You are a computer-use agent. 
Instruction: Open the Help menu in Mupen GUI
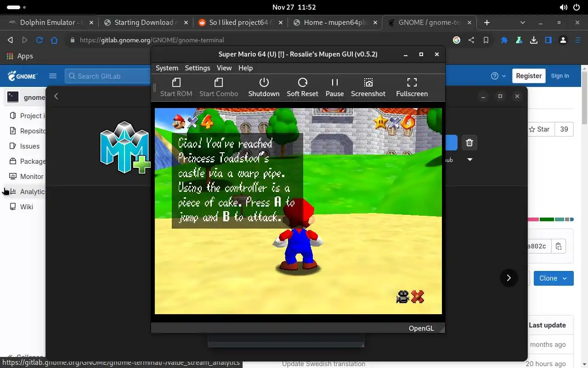(245, 68)
